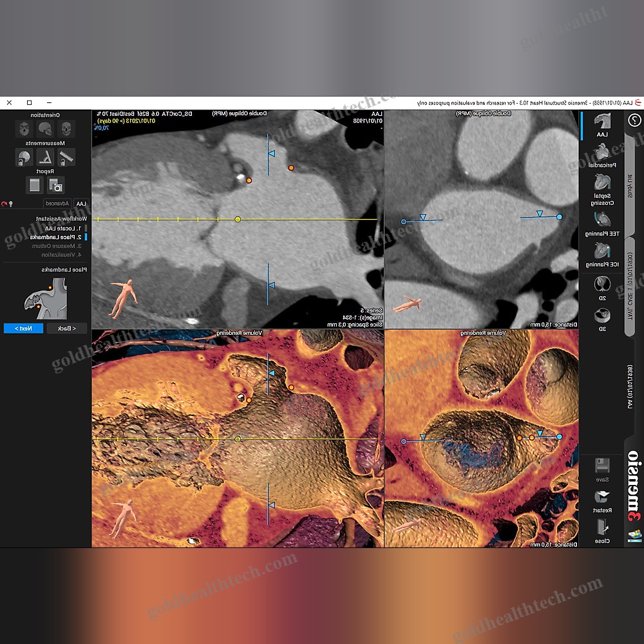Click the blue Next button

point(23,328)
